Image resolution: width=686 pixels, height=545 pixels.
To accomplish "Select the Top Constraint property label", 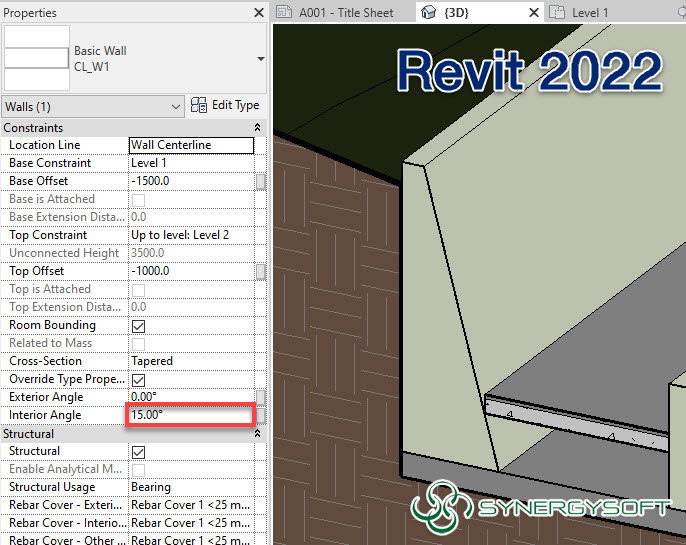I will [48, 235].
